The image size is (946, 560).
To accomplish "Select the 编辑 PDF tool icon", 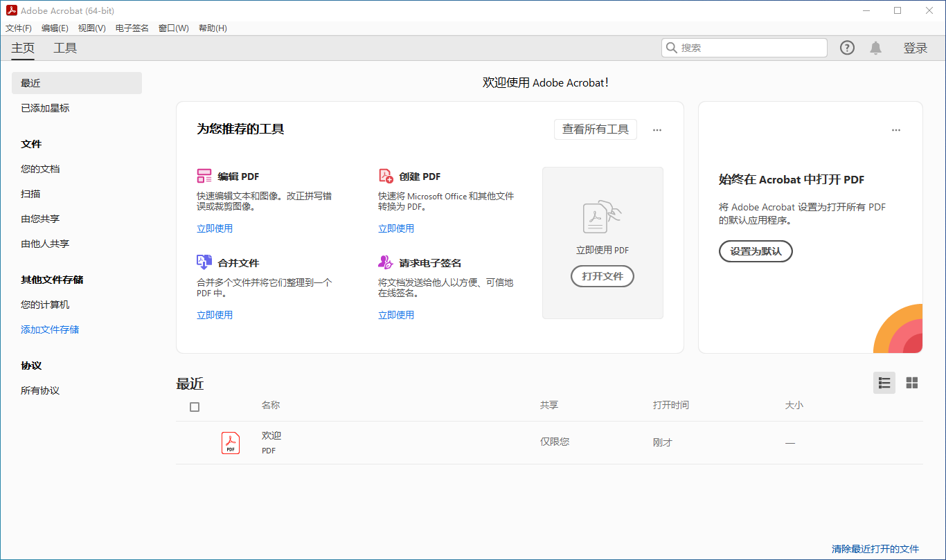I will [204, 176].
